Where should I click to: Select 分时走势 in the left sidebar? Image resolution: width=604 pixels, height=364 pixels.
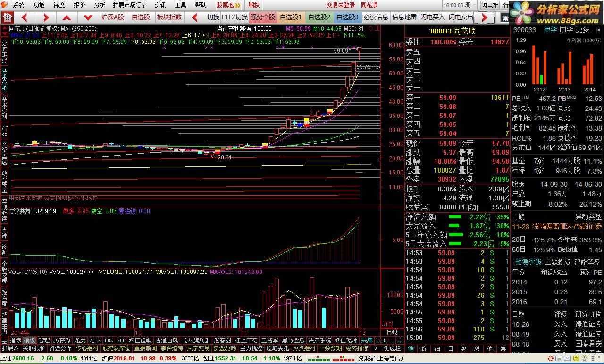pyautogui.click(x=4, y=51)
